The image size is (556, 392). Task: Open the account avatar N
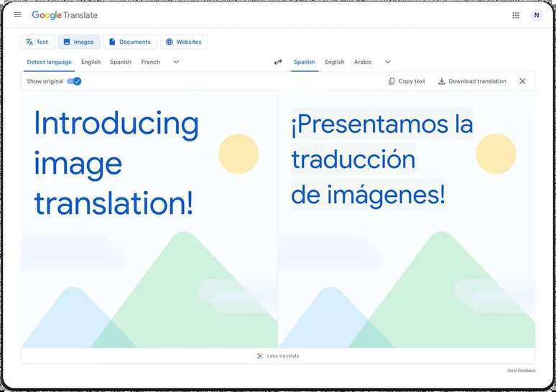[x=536, y=15]
